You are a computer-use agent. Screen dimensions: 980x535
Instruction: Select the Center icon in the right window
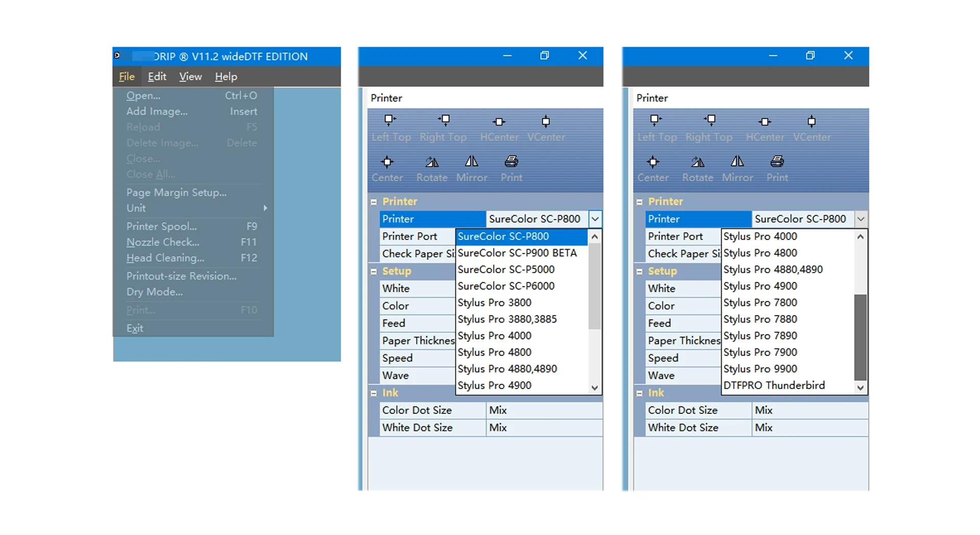(x=653, y=162)
